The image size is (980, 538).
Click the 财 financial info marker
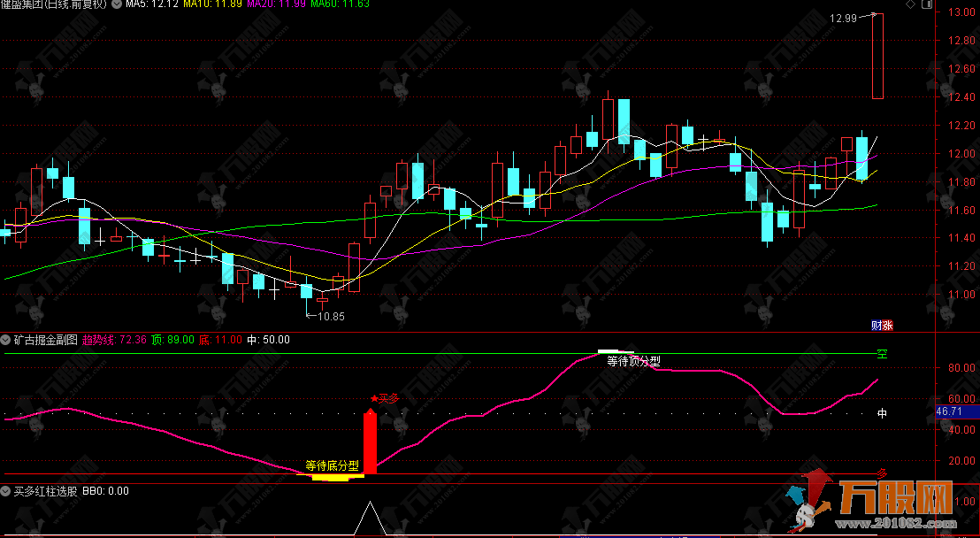(877, 325)
